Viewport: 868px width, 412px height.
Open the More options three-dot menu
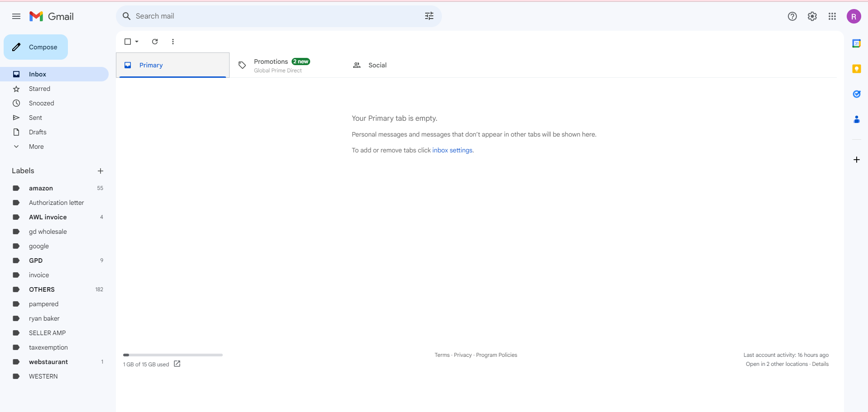point(173,42)
